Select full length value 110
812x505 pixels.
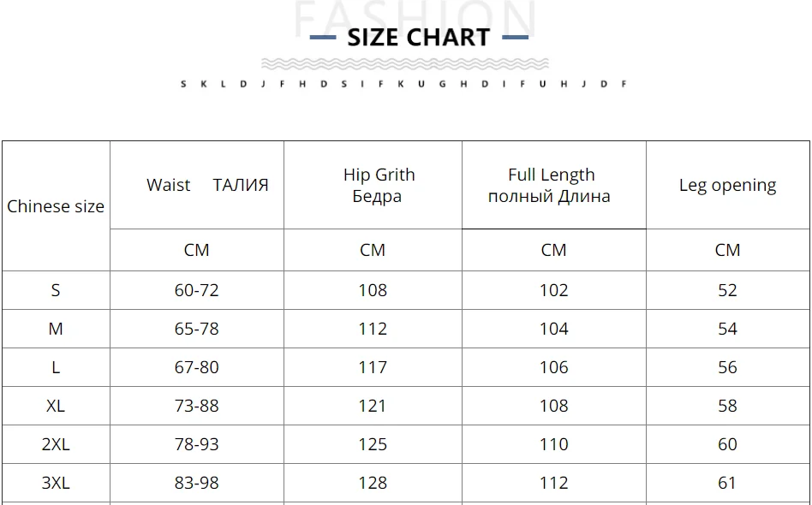click(x=554, y=444)
